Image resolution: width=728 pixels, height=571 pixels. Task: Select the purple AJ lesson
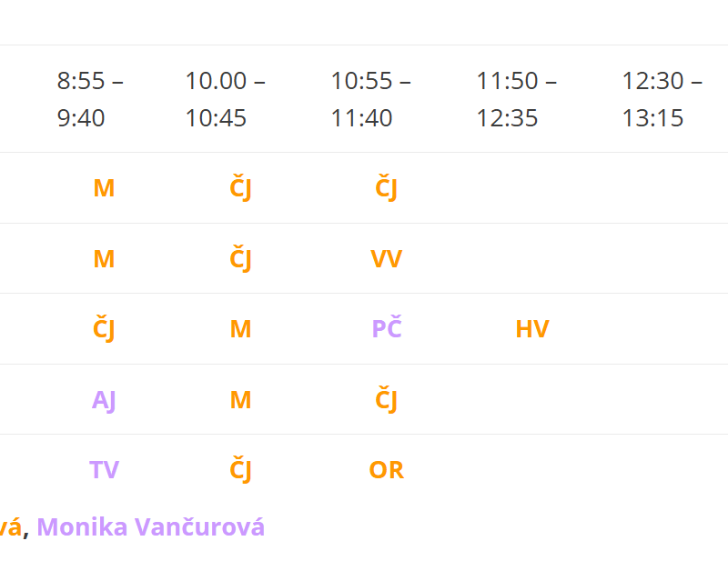point(104,400)
